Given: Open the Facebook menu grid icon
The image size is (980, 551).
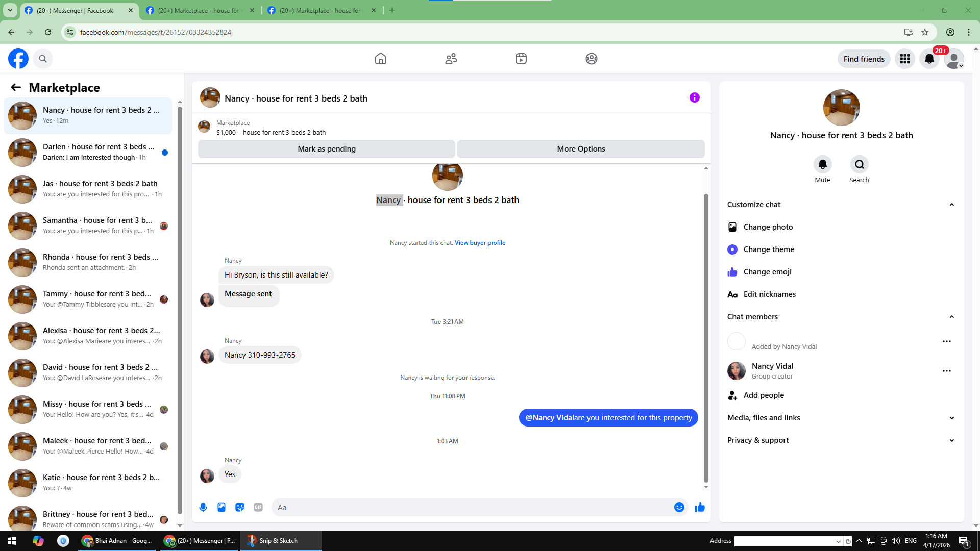Looking at the screenshot, I should pyautogui.click(x=905, y=59).
